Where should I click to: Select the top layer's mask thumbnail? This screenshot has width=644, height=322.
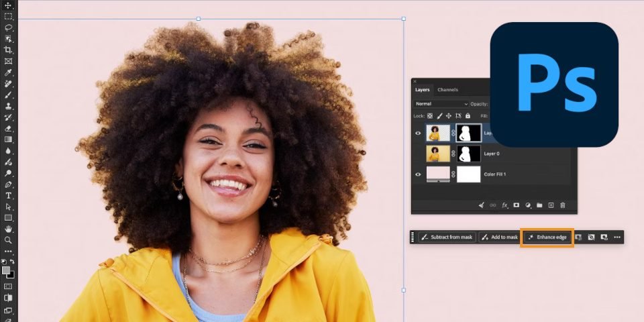[x=469, y=133]
